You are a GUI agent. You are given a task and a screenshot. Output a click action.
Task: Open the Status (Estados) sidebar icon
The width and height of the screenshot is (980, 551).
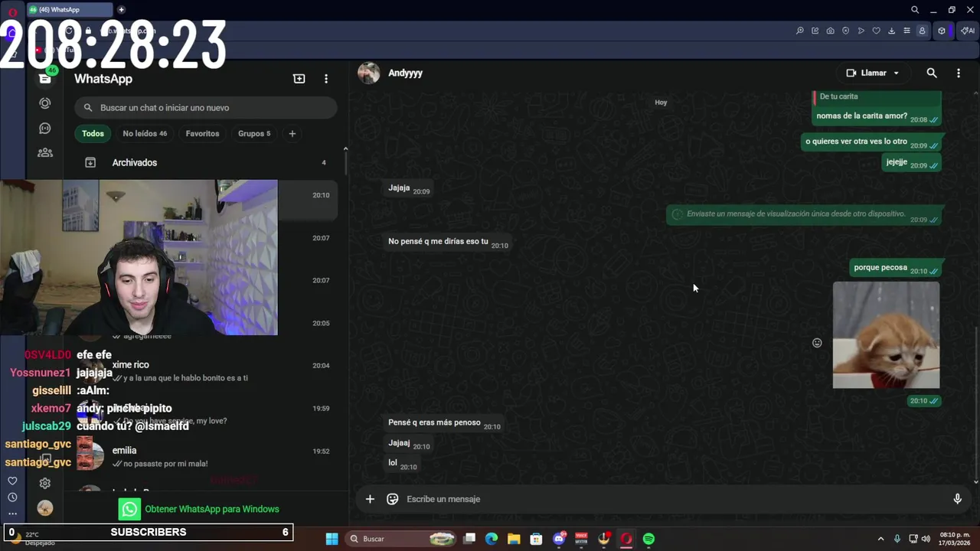coord(45,103)
